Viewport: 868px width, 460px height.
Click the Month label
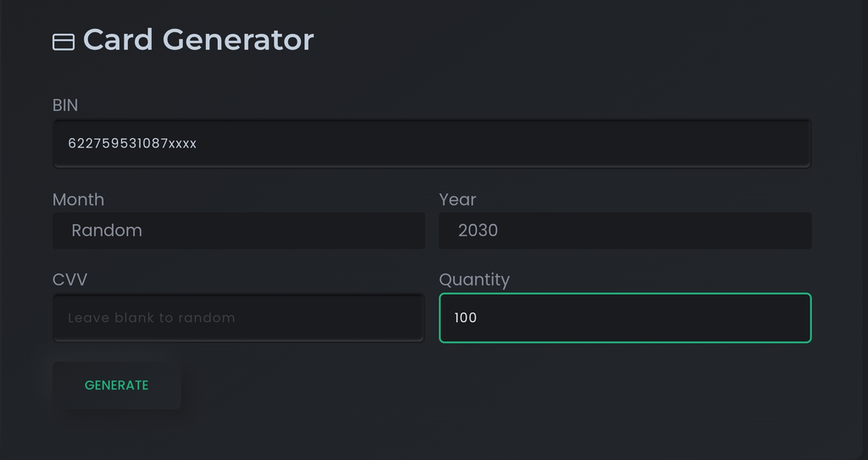(78, 199)
